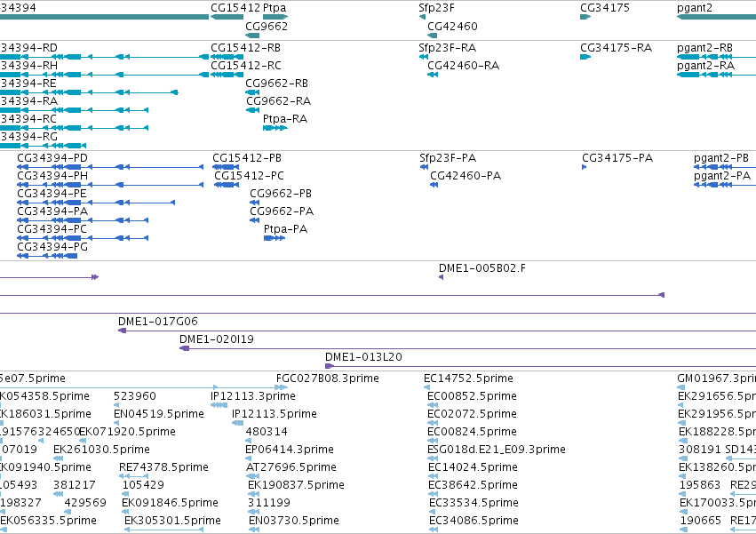The image size is (756, 534).
Task: Select EST EC34086.5prime
Action: pyautogui.click(x=474, y=521)
